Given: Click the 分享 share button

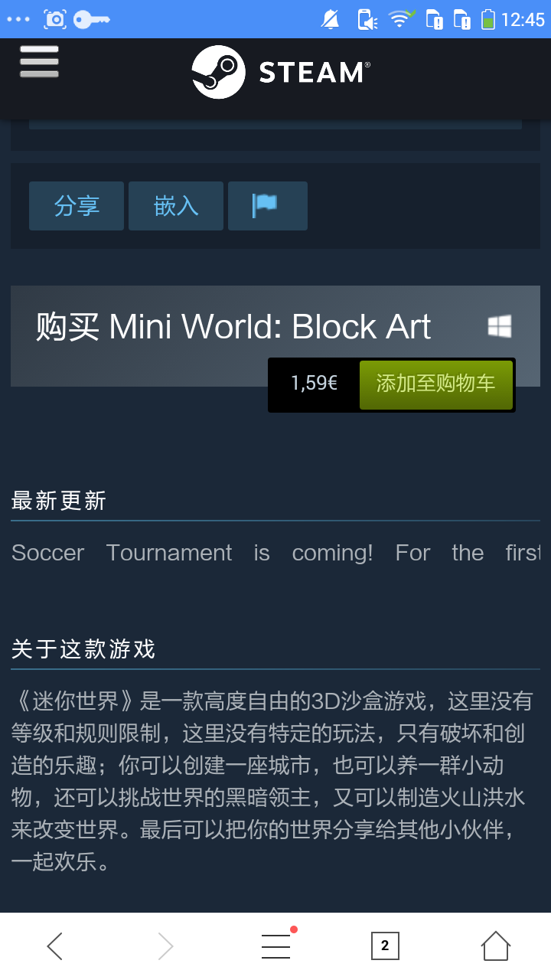Looking at the screenshot, I should (x=77, y=206).
